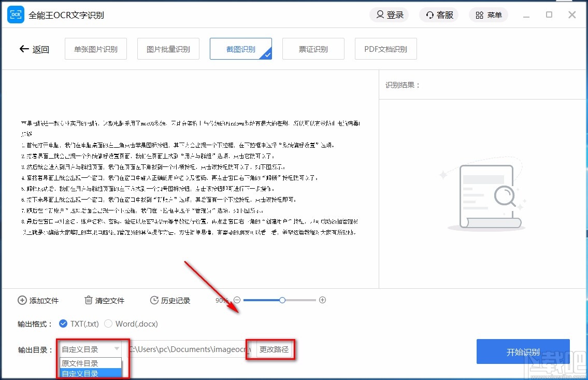Click 更改路径 to change save path
Viewport: 588px width, 380px height.
[x=274, y=349]
